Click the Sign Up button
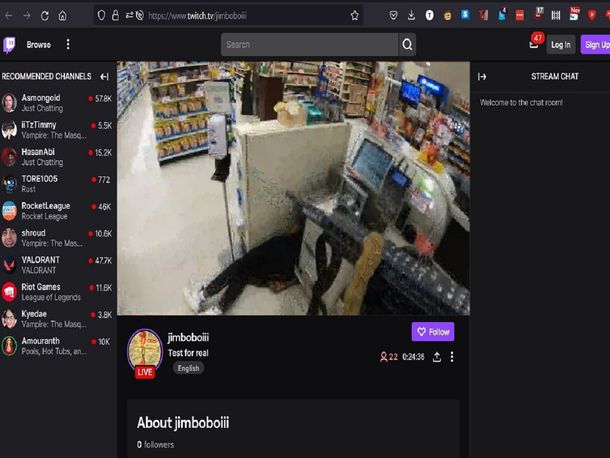This screenshot has width=610, height=458. click(x=596, y=45)
